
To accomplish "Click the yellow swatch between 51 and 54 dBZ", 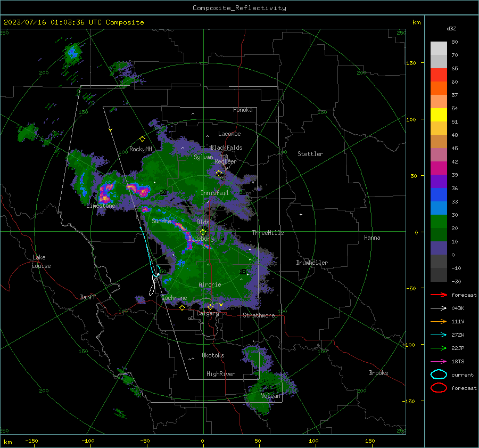I will pyautogui.click(x=439, y=115).
